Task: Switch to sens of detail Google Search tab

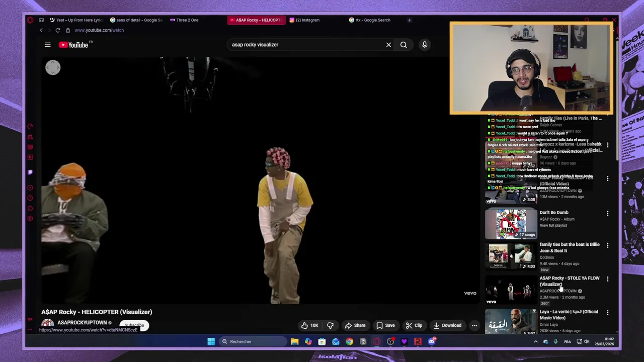Action: pos(136,20)
